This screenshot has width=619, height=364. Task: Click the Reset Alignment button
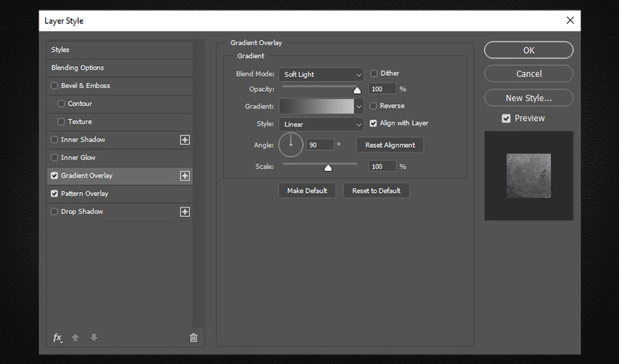[390, 145]
